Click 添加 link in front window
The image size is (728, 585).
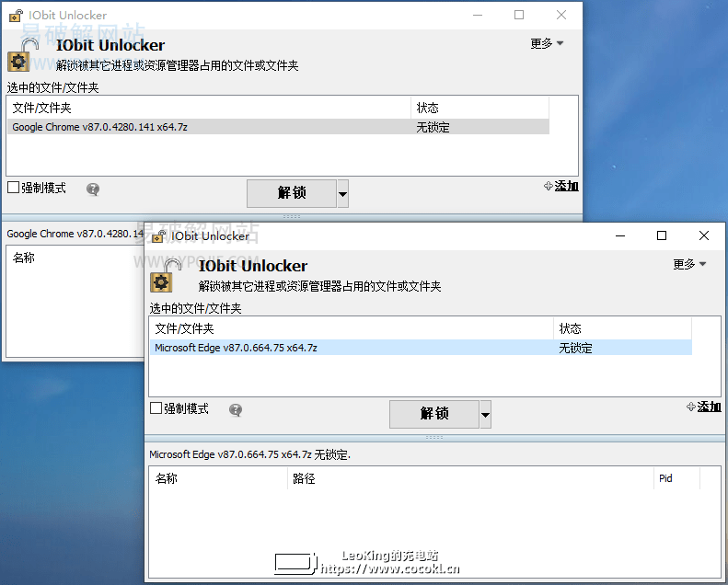point(704,407)
